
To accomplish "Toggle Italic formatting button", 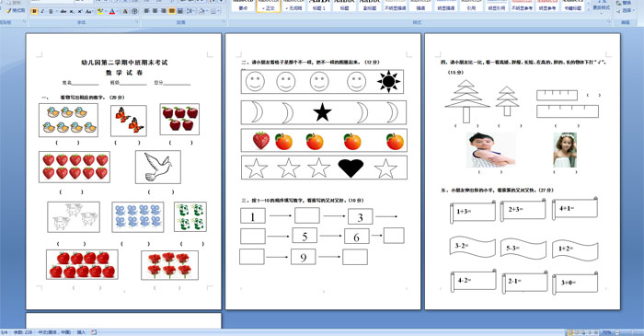I will (x=42, y=11).
